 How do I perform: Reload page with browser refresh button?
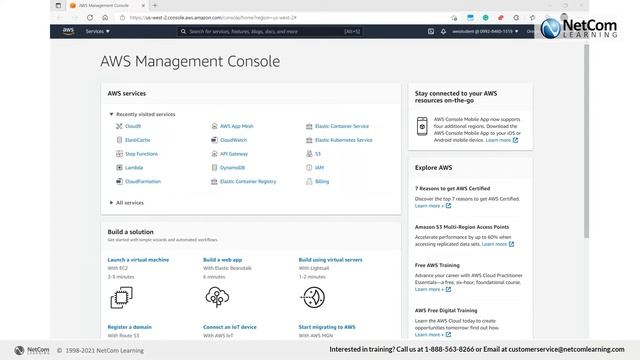point(90,18)
